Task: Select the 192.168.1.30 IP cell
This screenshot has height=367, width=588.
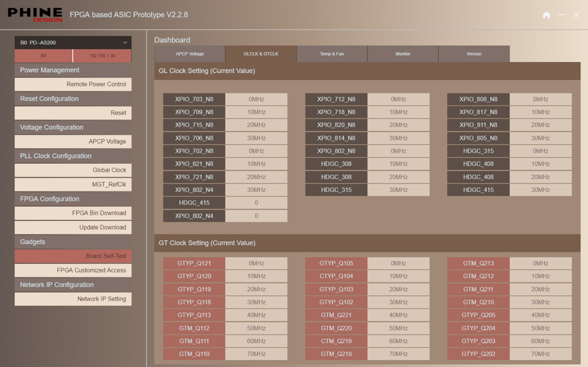Action: coord(103,55)
